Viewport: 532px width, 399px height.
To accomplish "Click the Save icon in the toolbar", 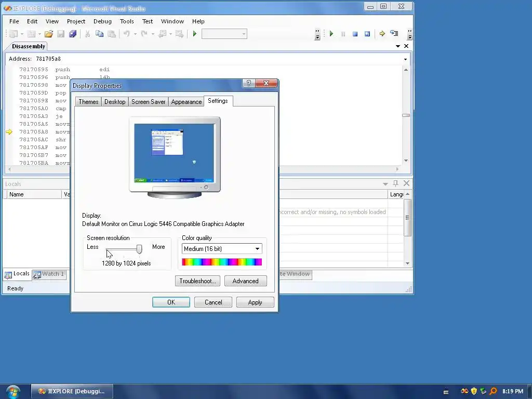I will click(x=61, y=34).
